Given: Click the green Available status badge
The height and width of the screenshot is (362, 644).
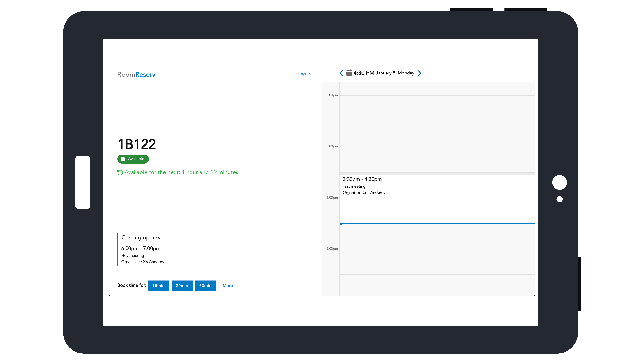Looking at the screenshot, I should click(133, 159).
